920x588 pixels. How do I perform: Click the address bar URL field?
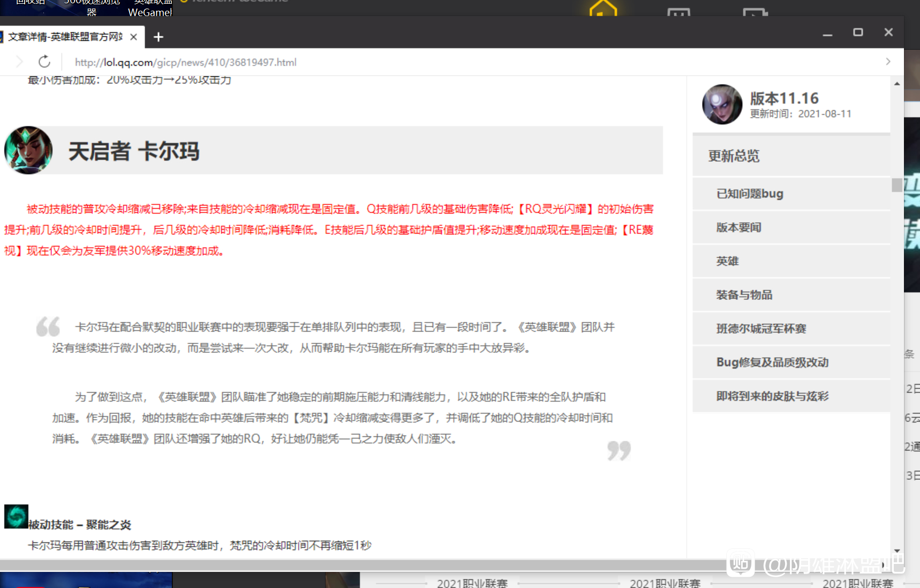coord(185,62)
